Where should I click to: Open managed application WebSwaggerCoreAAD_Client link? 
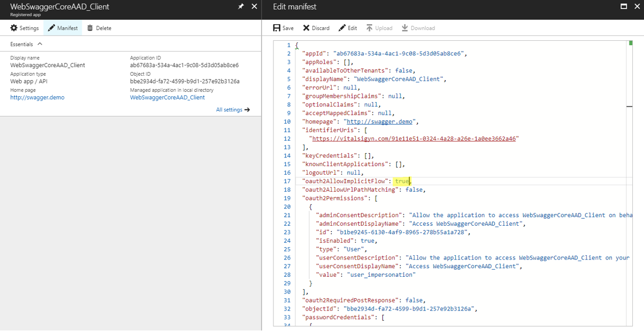(x=167, y=98)
